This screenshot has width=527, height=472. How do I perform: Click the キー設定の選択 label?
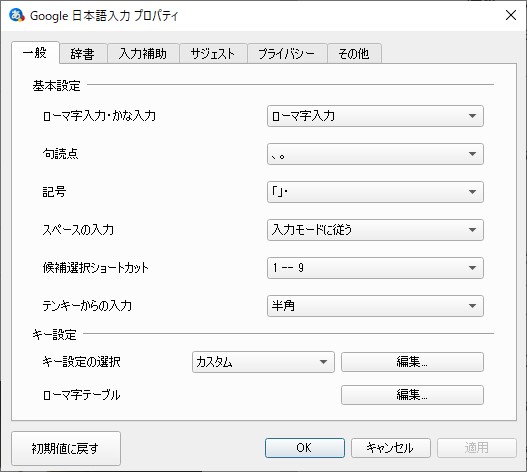point(81,362)
